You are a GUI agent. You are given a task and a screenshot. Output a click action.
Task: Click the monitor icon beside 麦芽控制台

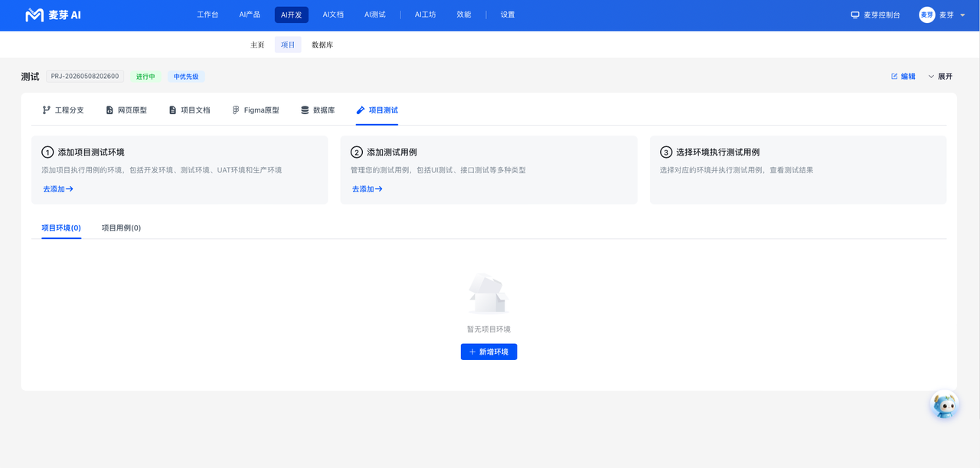(x=855, y=15)
